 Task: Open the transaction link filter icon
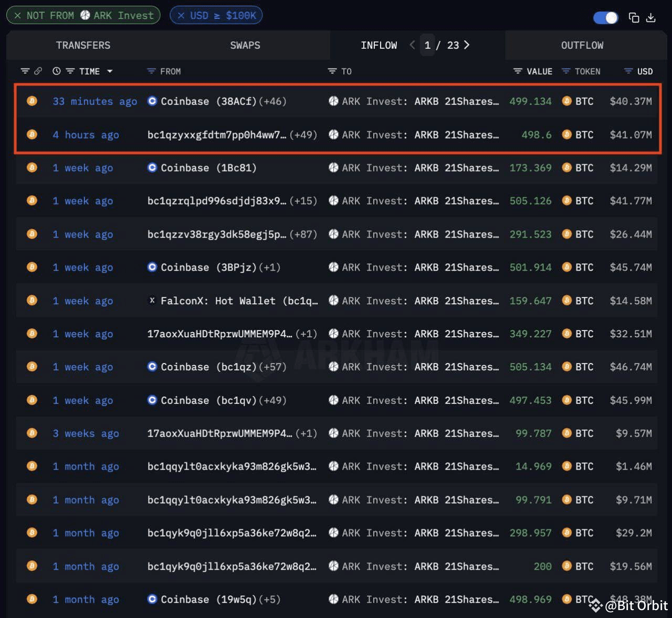point(25,71)
